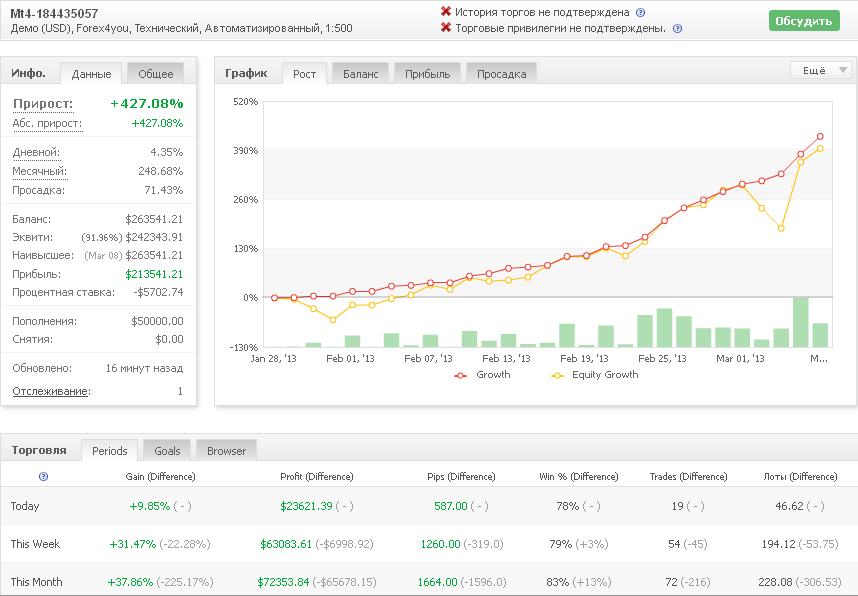This screenshot has width=858, height=596.
Task: Click the Gain (Difference) column header
Action: click(160, 477)
